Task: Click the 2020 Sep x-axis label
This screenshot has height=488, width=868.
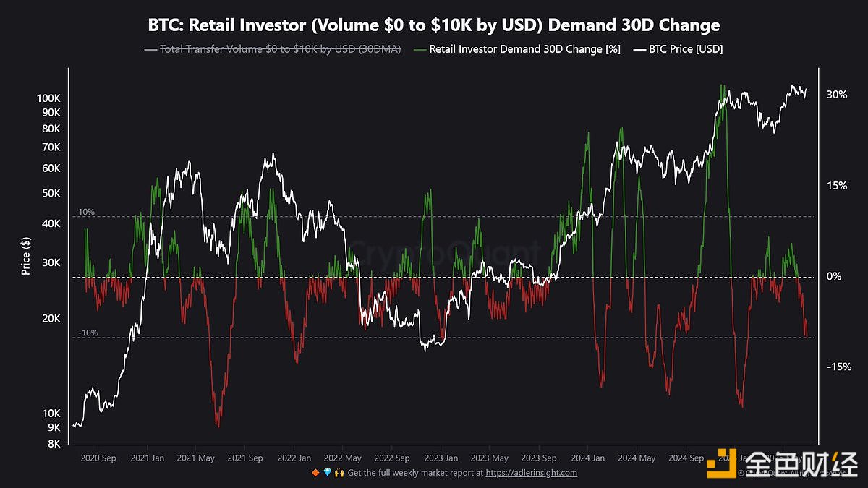Action: coord(98,458)
